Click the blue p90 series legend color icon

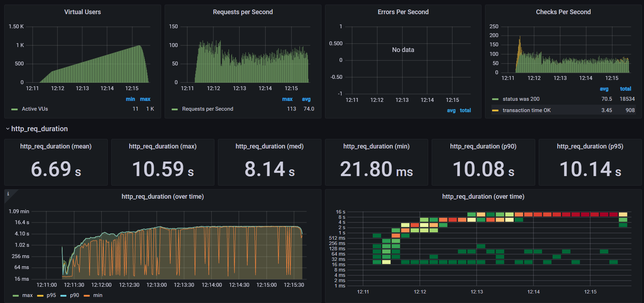pyautogui.click(x=64, y=296)
